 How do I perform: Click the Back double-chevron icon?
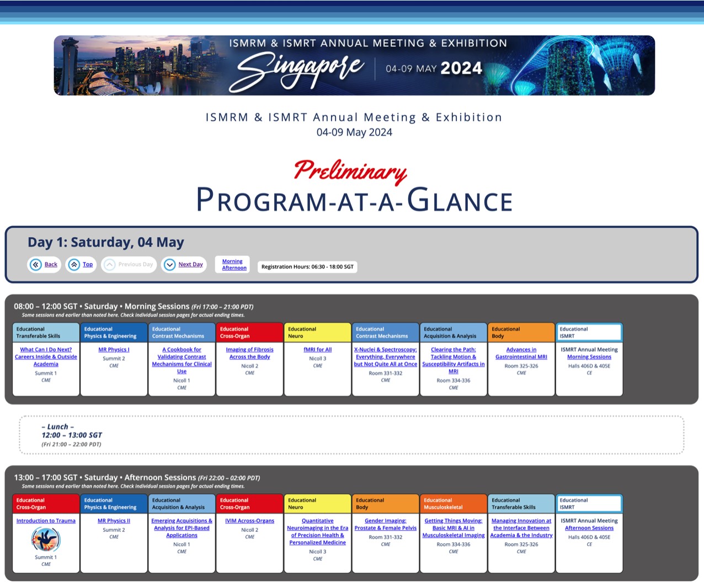(x=36, y=265)
